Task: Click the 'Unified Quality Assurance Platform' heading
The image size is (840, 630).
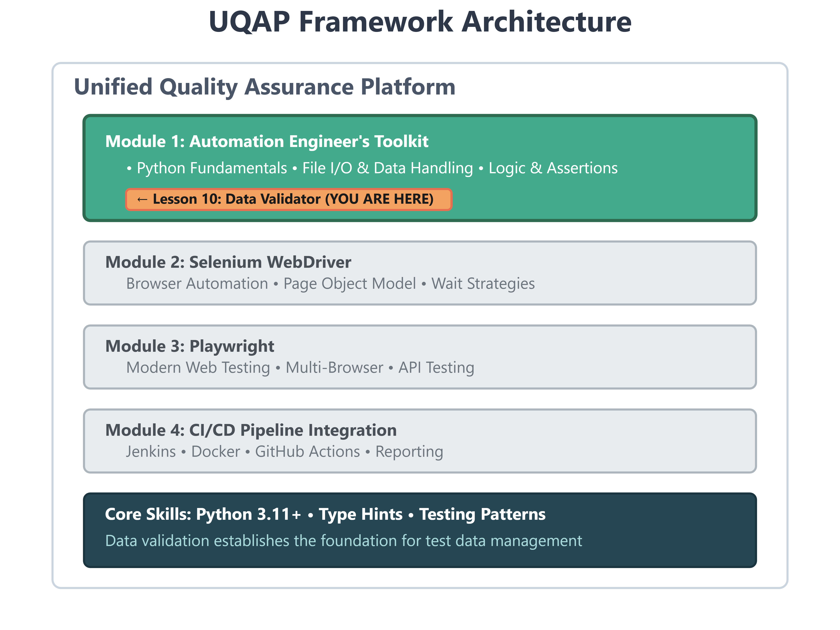Action: pos(265,87)
